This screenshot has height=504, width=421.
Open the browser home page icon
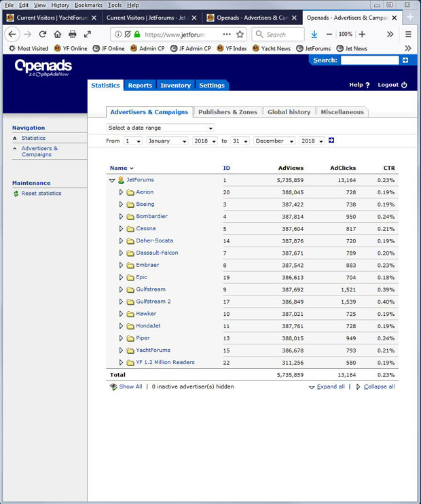(57, 34)
